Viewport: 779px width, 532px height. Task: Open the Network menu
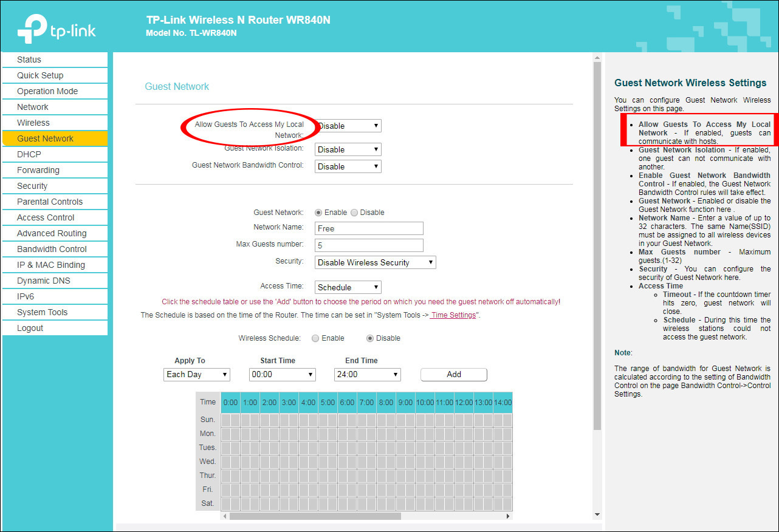tap(55, 107)
